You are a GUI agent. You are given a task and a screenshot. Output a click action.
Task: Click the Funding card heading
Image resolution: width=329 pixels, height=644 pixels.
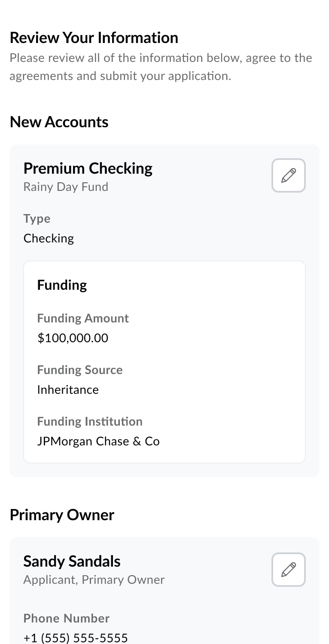[x=62, y=285]
